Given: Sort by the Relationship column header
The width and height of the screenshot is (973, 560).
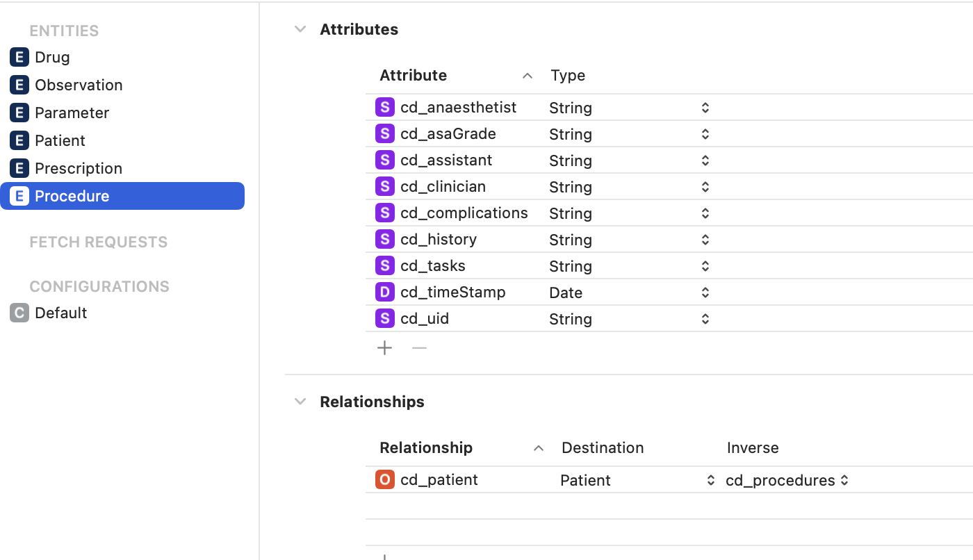Looking at the screenshot, I should coord(426,448).
